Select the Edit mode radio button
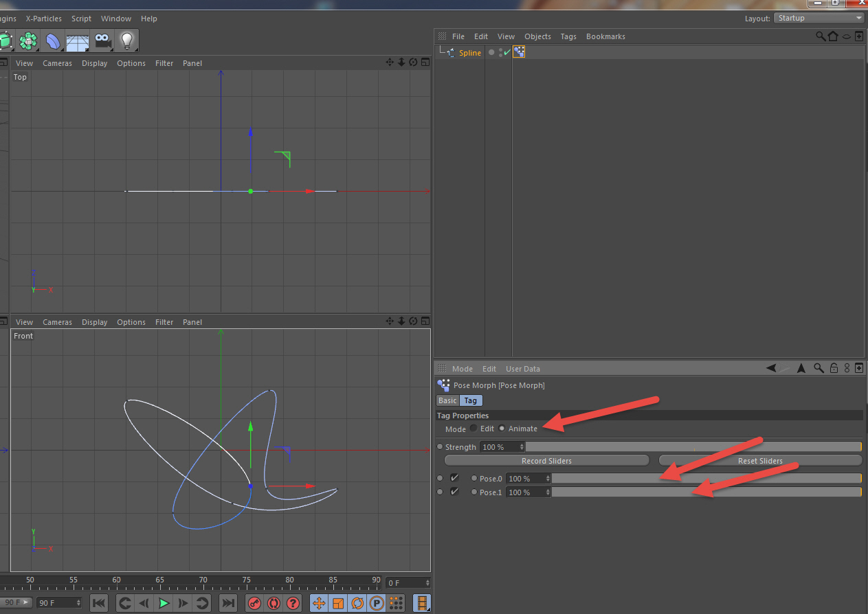The image size is (868, 614). click(x=474, y=429)
